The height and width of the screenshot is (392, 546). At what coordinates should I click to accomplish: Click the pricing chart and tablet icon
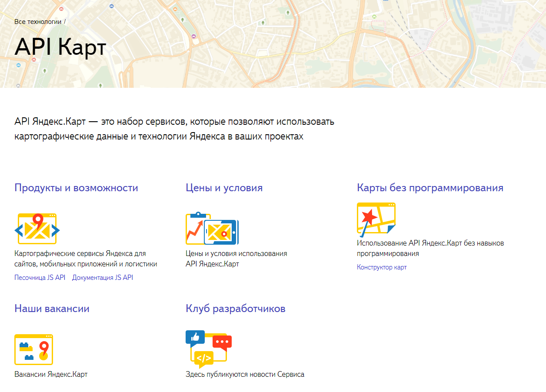tap(212, 229)
